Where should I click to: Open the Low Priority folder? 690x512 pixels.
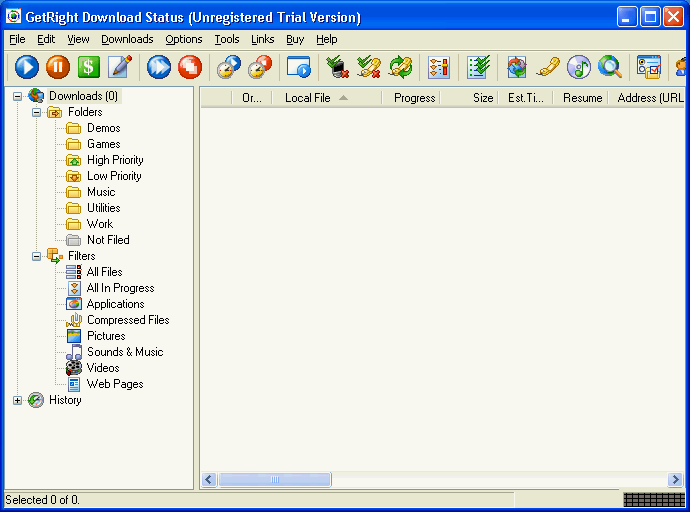point(114,176)
